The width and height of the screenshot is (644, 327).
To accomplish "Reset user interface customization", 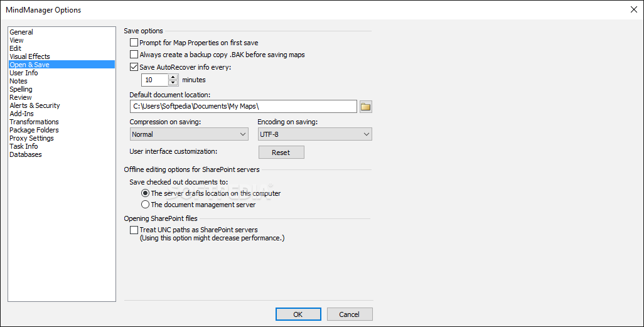I will (x=281, y=153).
